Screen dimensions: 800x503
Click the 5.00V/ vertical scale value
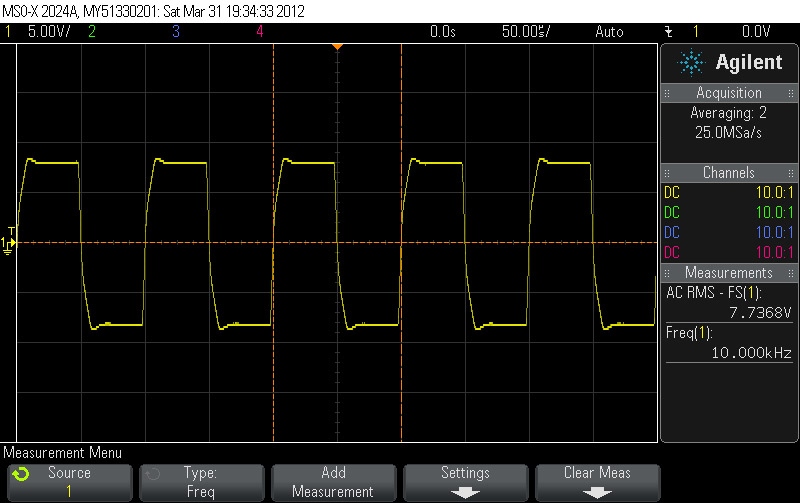[x=49, y=32]
